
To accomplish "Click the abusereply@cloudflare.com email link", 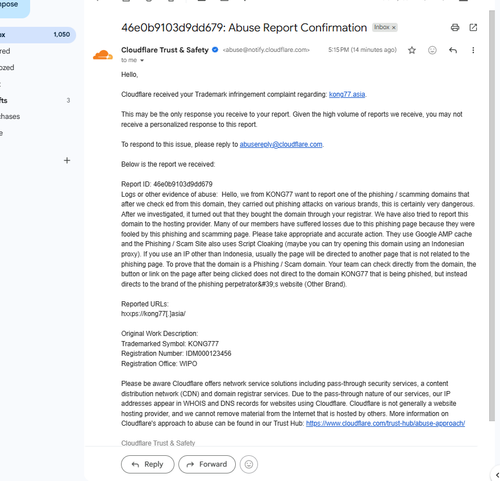I will pos(281,144).
